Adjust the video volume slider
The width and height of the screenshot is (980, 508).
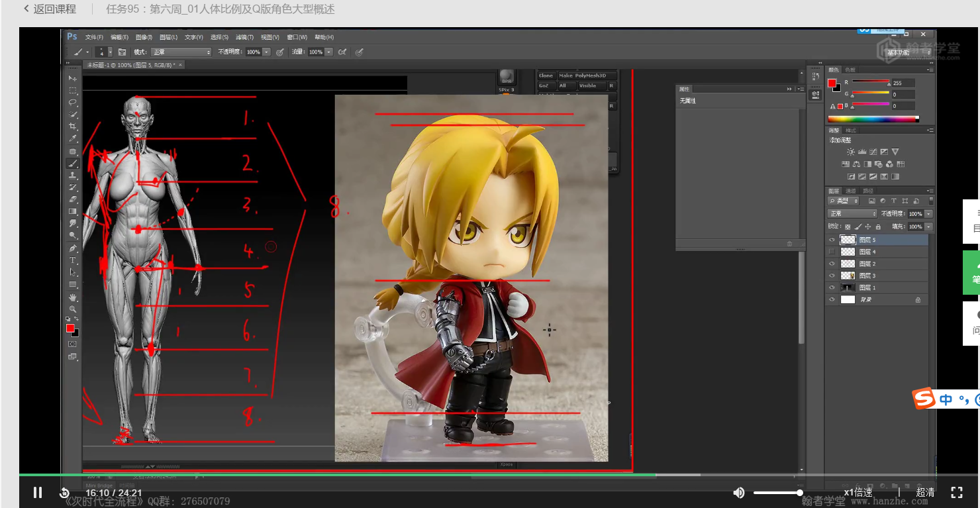[778, 493]
